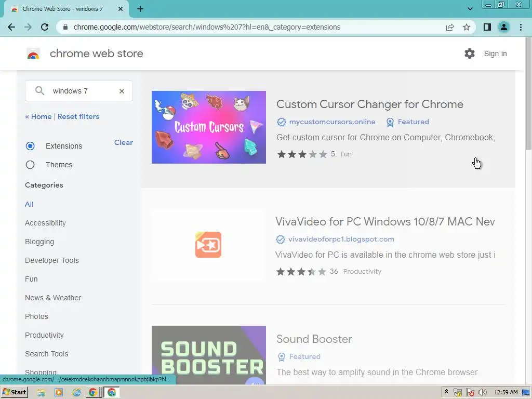532x399 pixels.
Task: Visit mycustomcursors.online publisher link
Action: pos(332,122)
